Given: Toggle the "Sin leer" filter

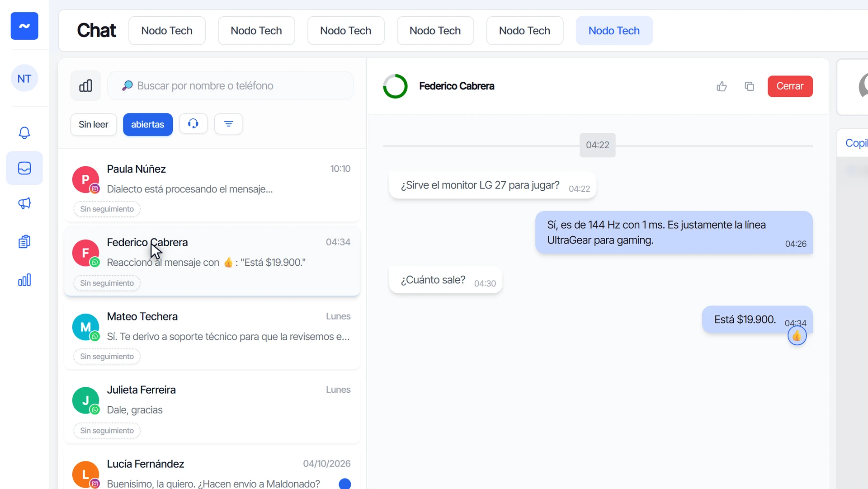Looking at the screenshot, I should pos(94,124).
